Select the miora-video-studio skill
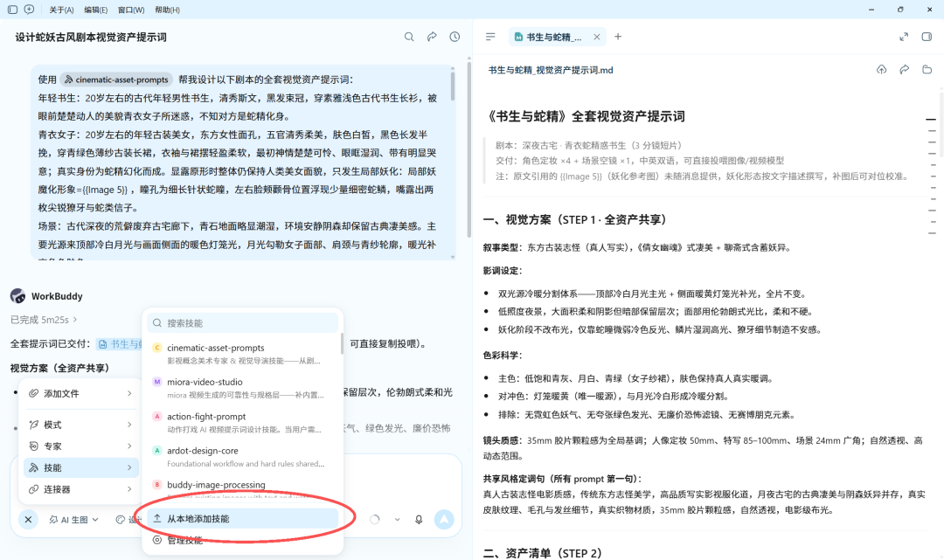The height and width of the screenshot is (560, 944). pos(243,388)
